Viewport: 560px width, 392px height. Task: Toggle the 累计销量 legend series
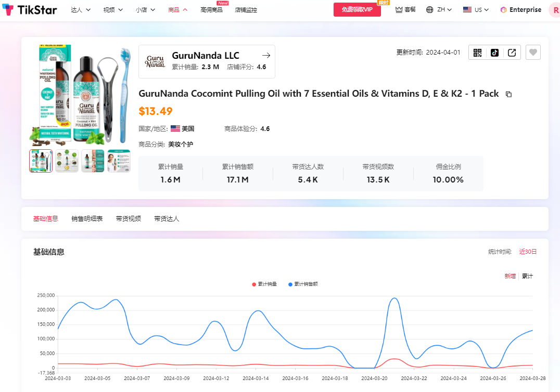tap(264, 284)
